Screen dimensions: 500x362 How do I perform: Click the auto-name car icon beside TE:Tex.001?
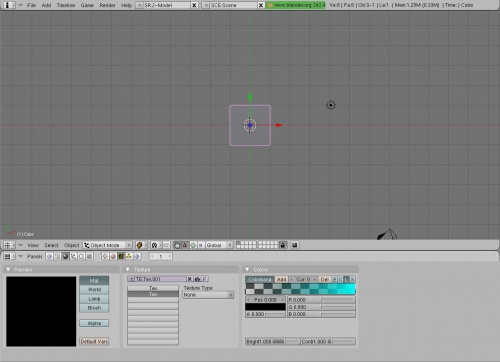(197, 279)
